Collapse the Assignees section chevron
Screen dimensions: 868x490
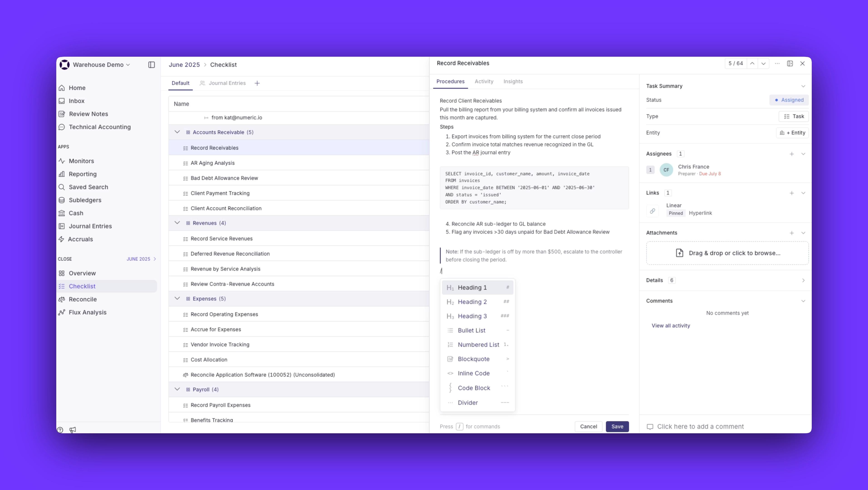(x=803, y=154)
